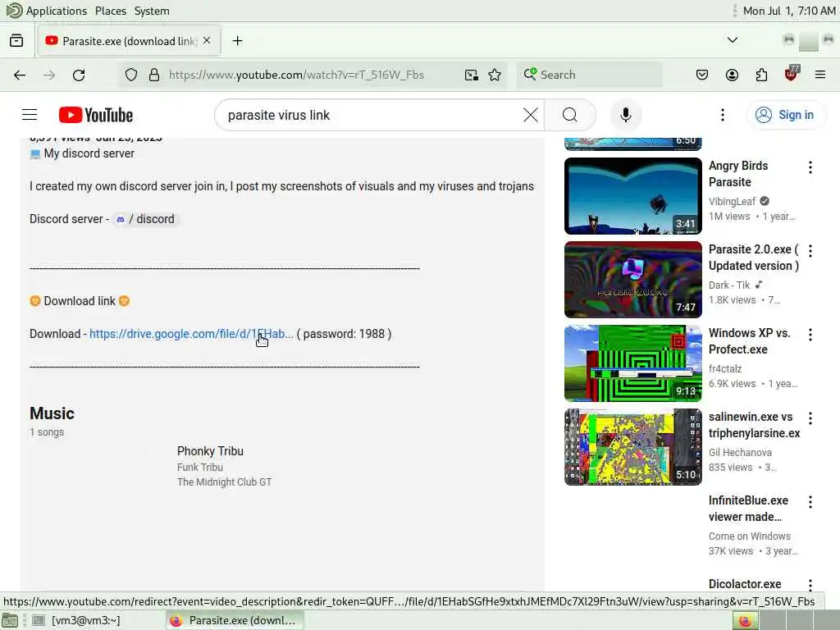Click the "The Midnight Club GT" album text

coord(224,482)
